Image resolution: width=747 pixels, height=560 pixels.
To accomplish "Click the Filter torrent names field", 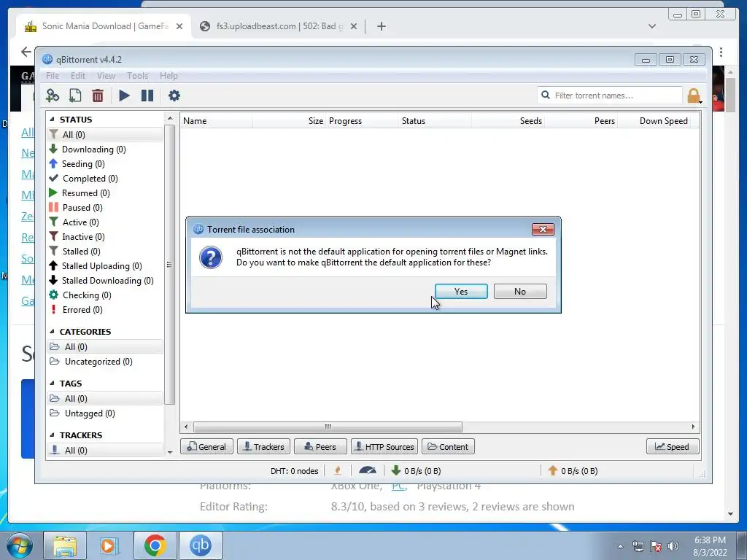I will [x=609, y=96].
